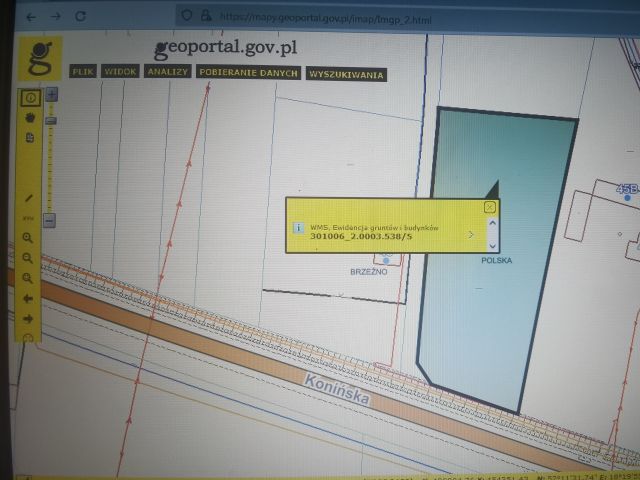The width and height of the screenshot is (640, 480).
Task: Go to next map view arrow
Action: coord(28,319)
